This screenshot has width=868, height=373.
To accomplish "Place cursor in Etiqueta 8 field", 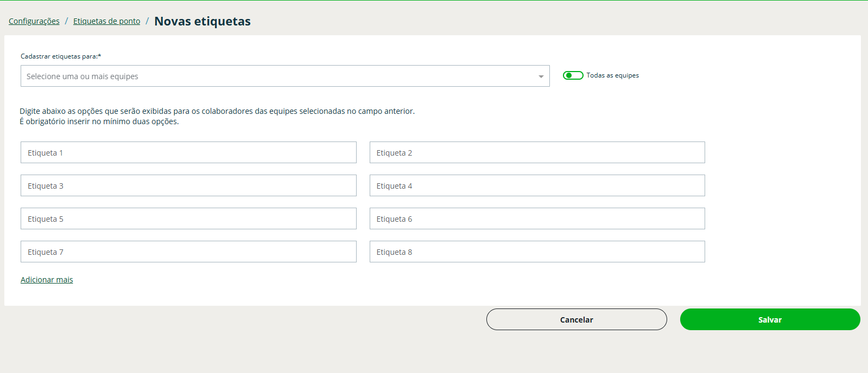I will 537,252.
